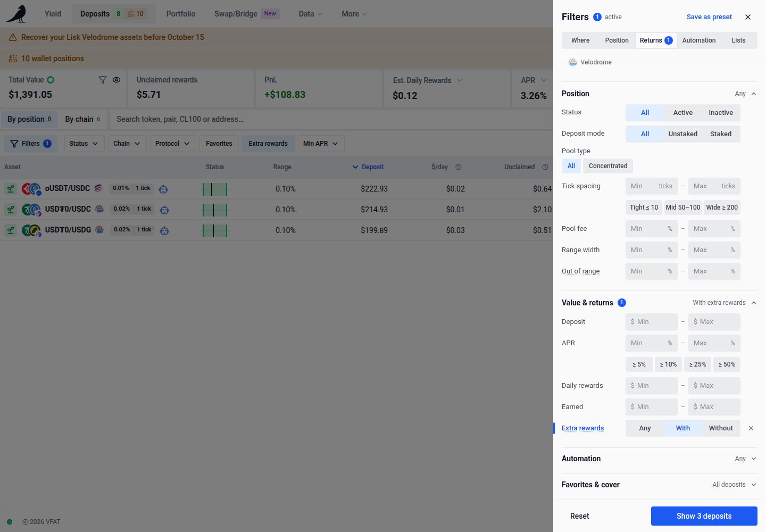766x532 pixels.
Task: Apply the ≥ 10% APR quick filter
Action: click(668, 364)
